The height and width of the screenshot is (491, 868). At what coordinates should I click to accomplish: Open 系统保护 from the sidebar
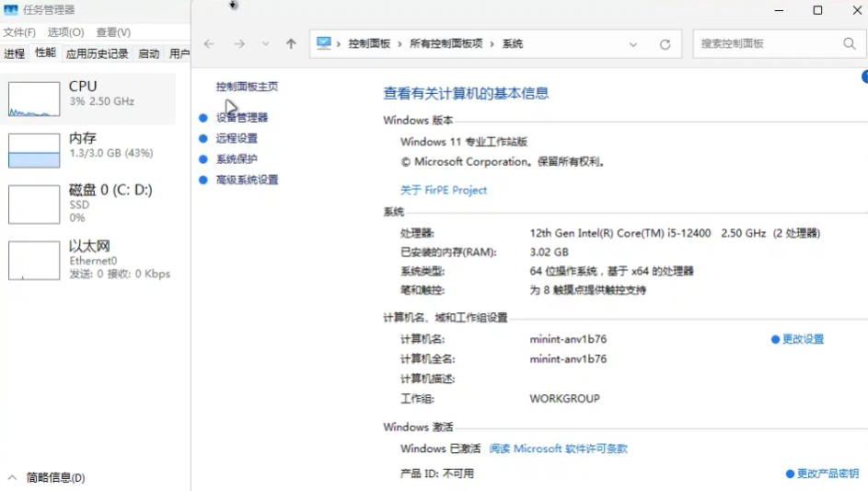[x=237, y=159]
